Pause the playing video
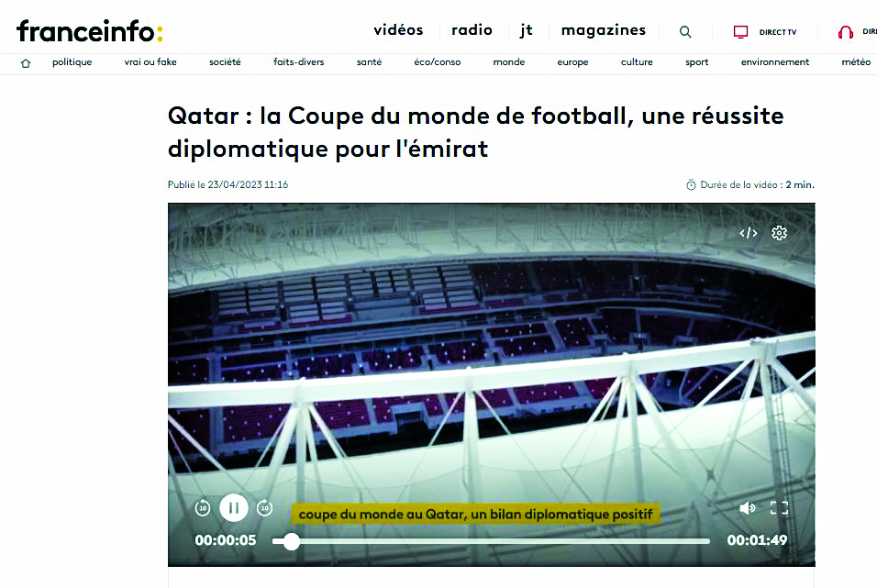 234,508
